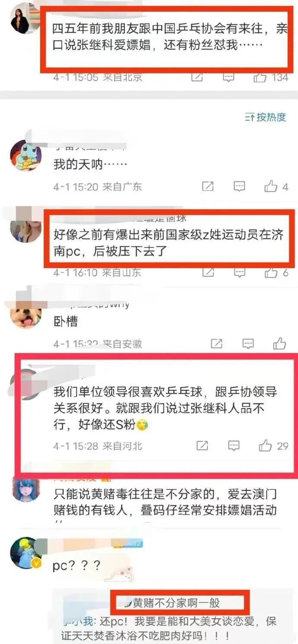The width and height of the screenshot is (298, 644).
Task: Share the comment posted from 河北
Action: click(x=202, y=445)
